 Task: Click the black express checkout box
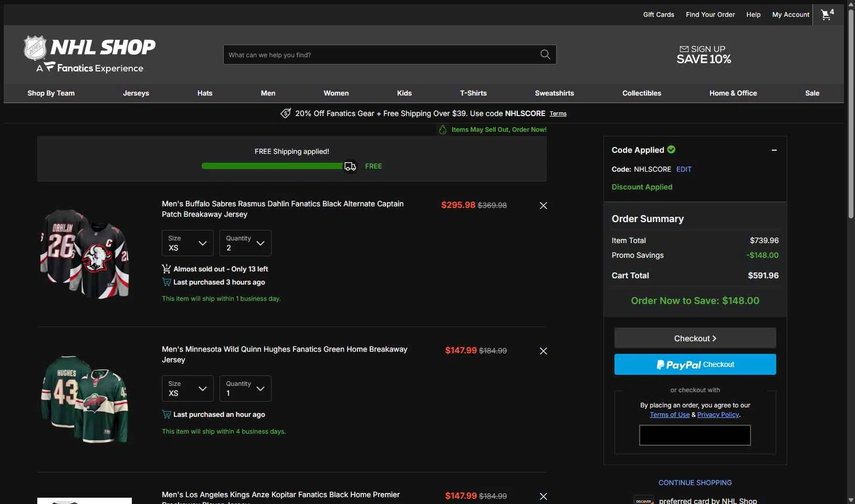coord(695,435)
